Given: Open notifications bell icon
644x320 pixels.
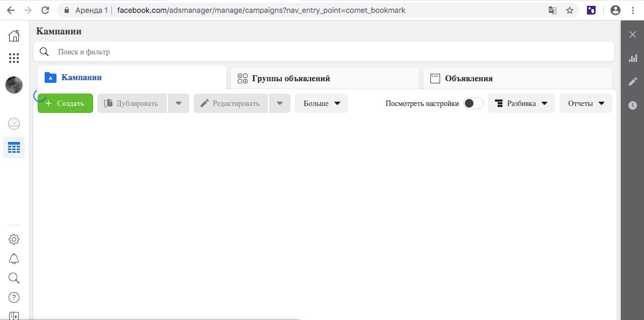Looking at the screenshot, I should pyautogui.click(x=14, y=259).
